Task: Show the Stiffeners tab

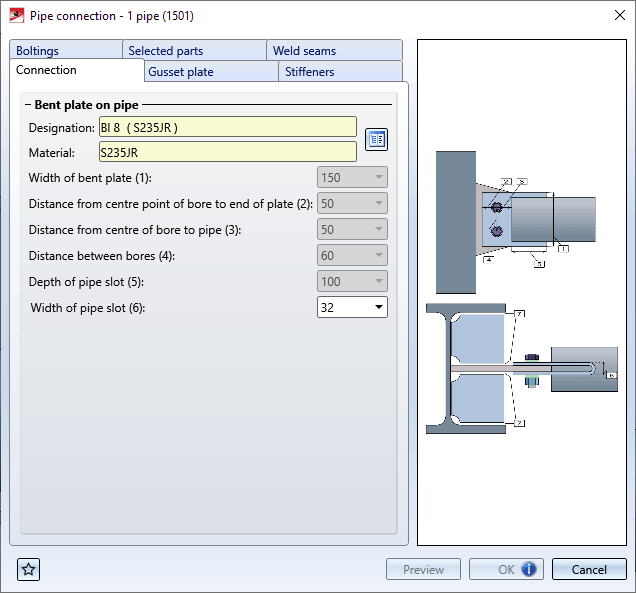Action: (x=310, y=72)
